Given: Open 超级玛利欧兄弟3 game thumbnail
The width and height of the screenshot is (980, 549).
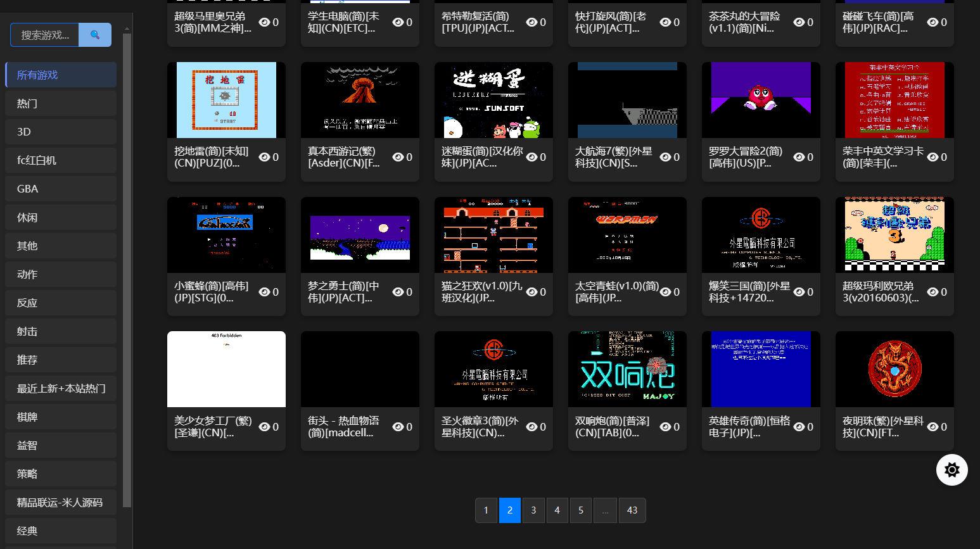Looking at the screenshot, I should point(894,235).
